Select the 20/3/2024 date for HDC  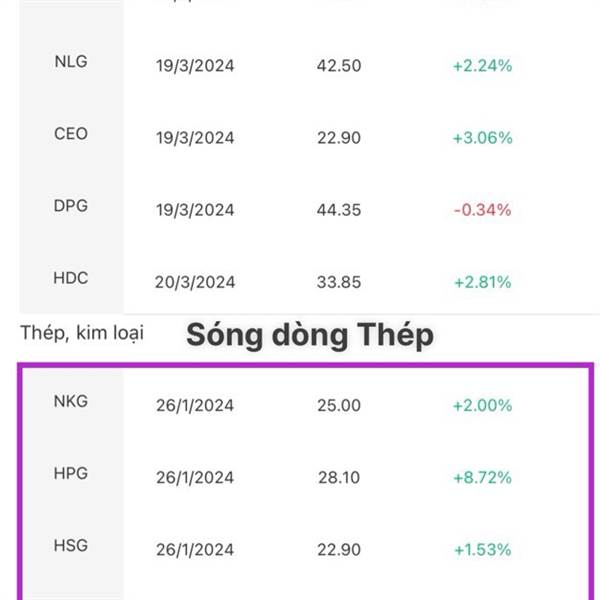click(195, 282)
